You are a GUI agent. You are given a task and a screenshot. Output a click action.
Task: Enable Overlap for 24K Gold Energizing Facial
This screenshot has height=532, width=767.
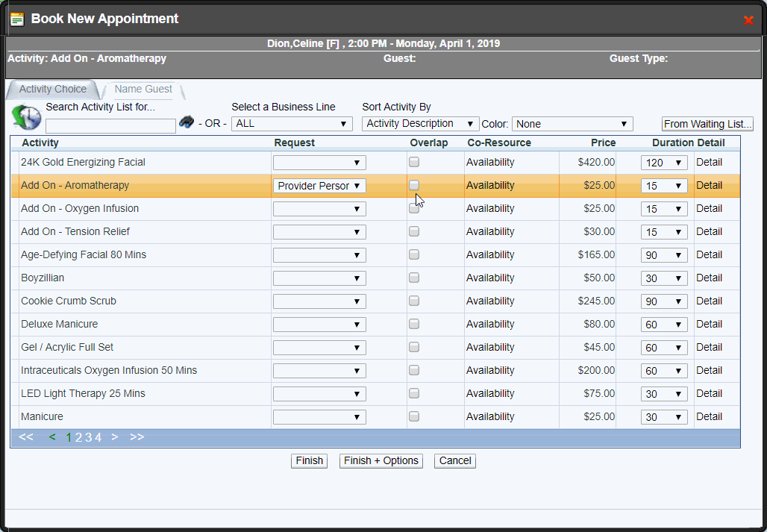pos(414,162)
